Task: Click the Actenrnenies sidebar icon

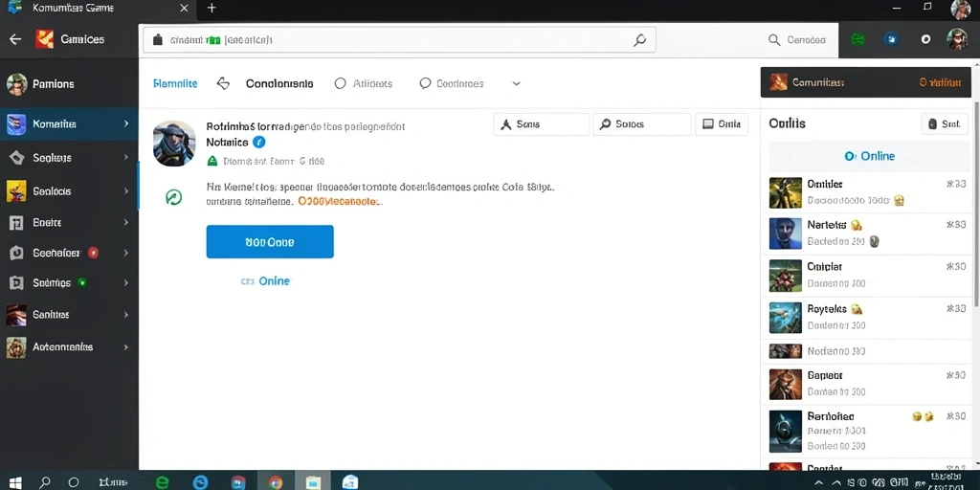Action: click(16, 346)
